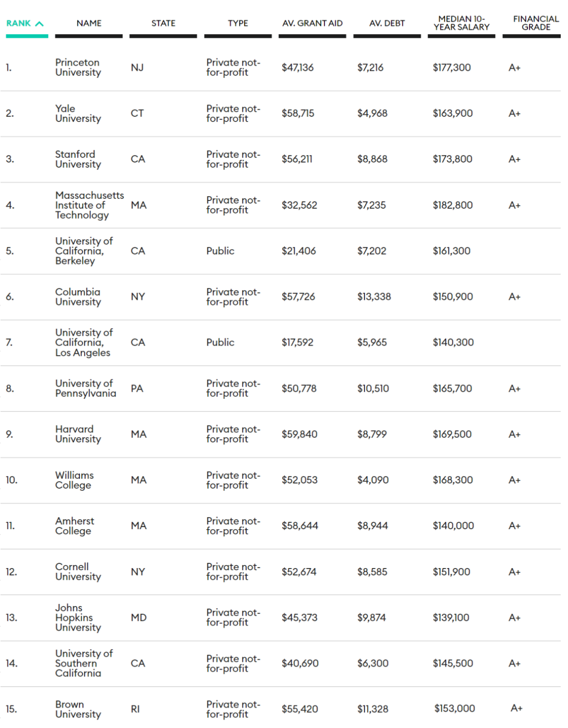Open the Brown University link
Viewport: 568px width, 728px height.
coord(78,709)
